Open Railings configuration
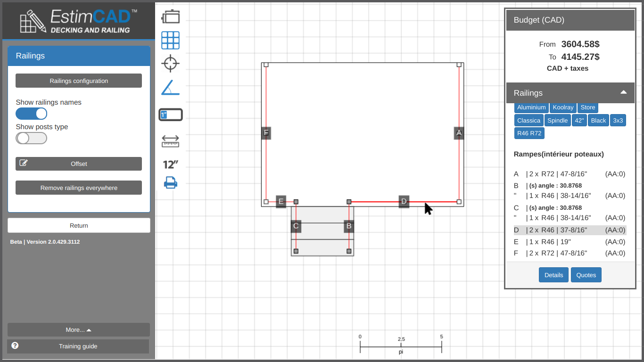Screen dimensions: 644x362 [79, 81]
